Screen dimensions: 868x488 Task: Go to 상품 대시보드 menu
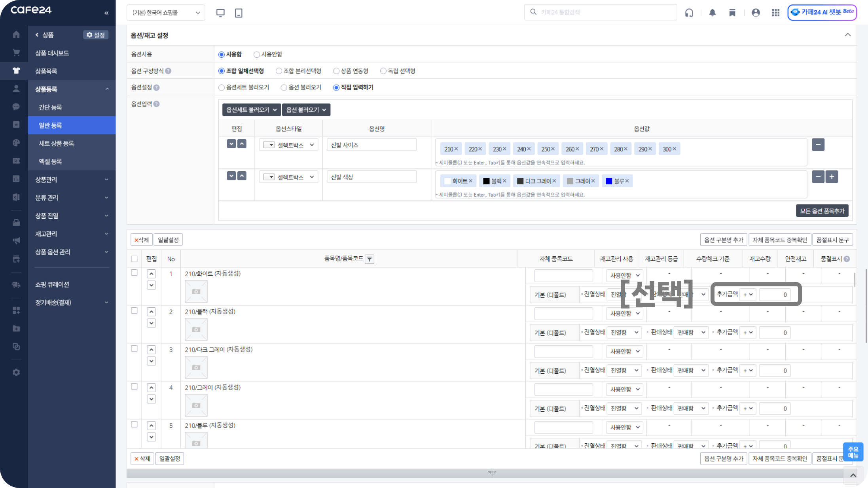(x=52, y=53)
